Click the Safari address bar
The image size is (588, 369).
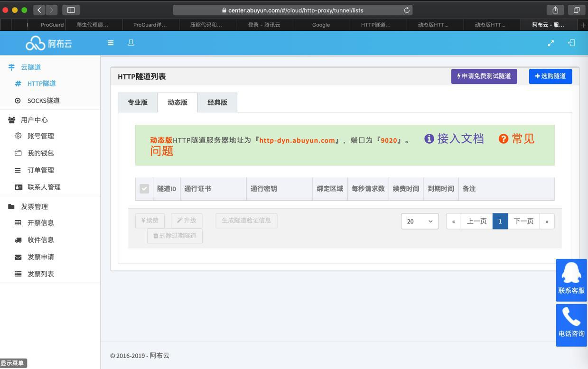(293, 10)
